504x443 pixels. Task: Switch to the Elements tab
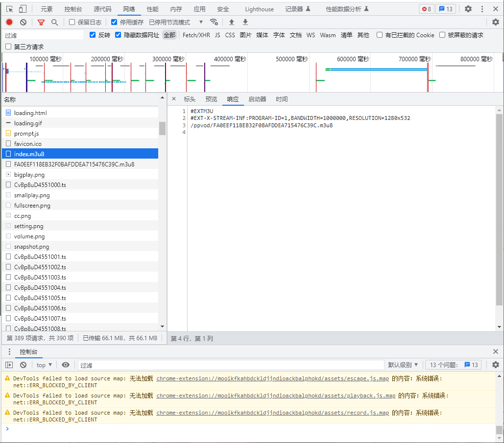tap(47, 9)
